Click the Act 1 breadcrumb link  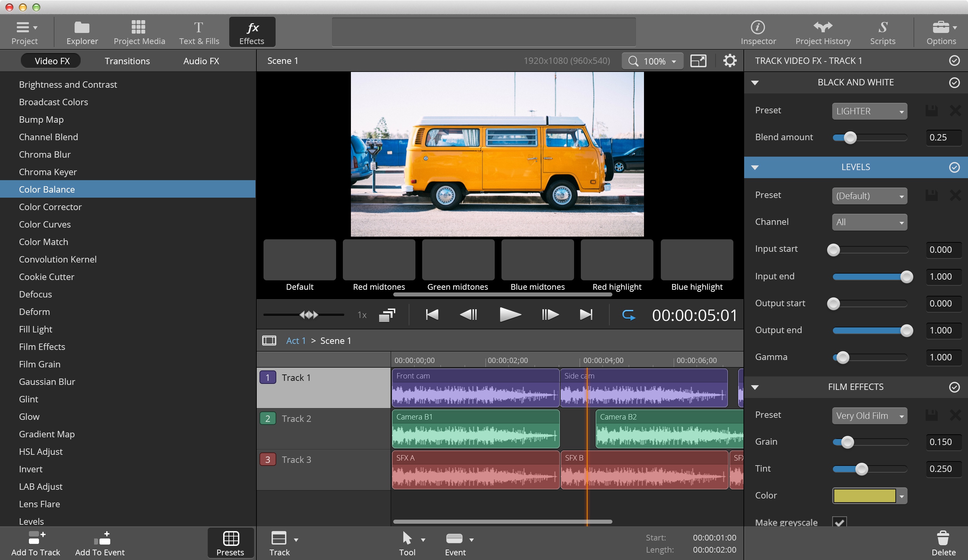coord(295,340)
